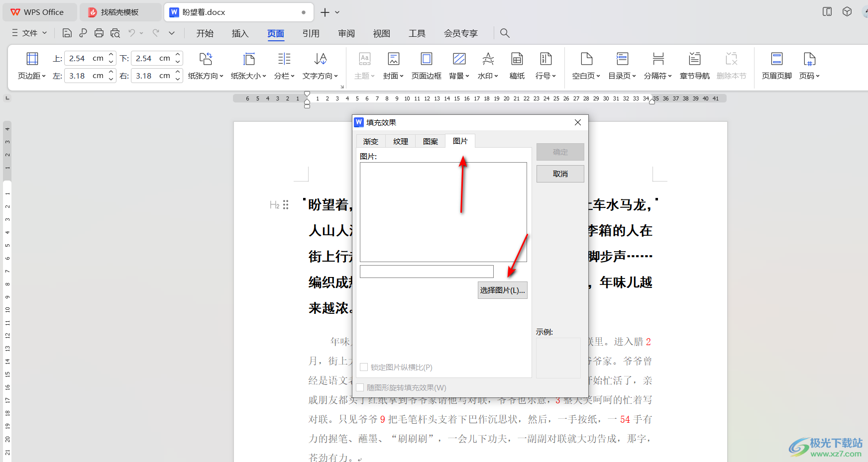Open the page border settings
Screen dimensions: 868x462
pos(427,66)
